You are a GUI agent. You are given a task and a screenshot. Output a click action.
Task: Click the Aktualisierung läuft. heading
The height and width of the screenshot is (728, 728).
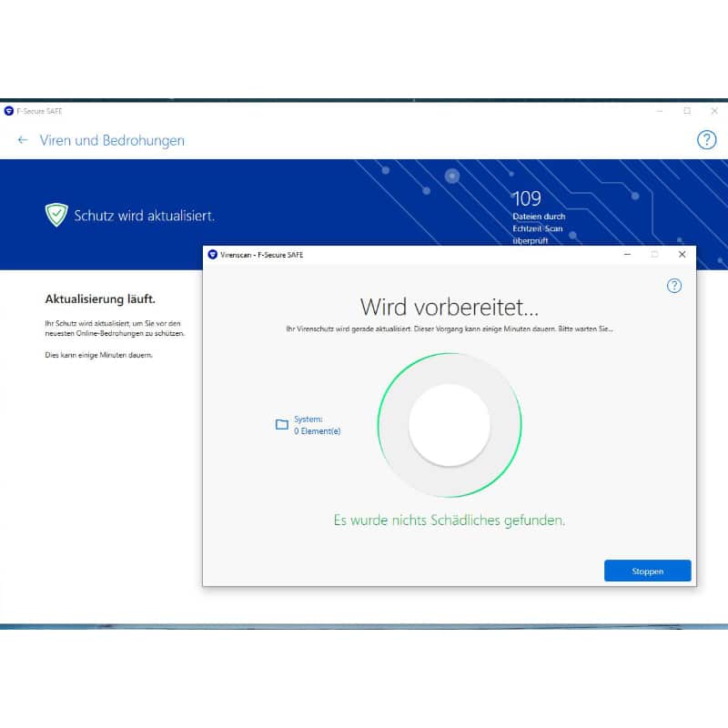click(x=100, y=299)
